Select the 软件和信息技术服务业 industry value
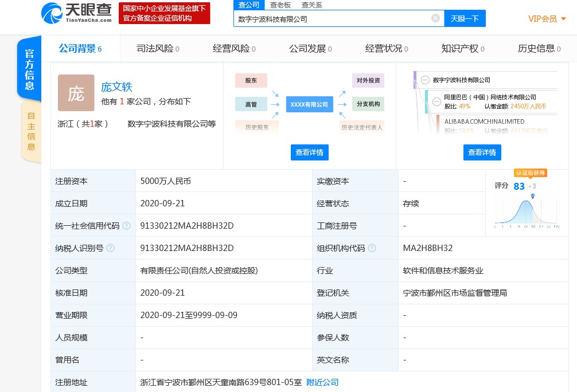The height and width of the screenshot is (392, 577). click(443, 271)
